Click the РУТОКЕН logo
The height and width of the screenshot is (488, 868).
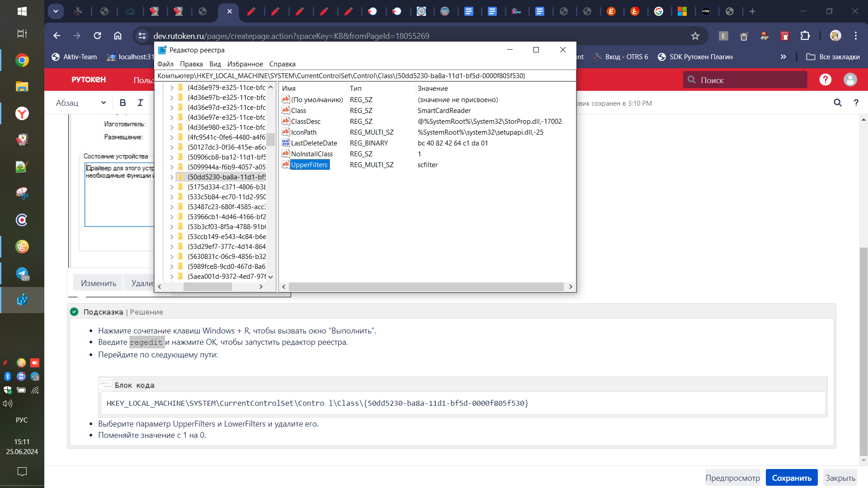pos(89,80)
